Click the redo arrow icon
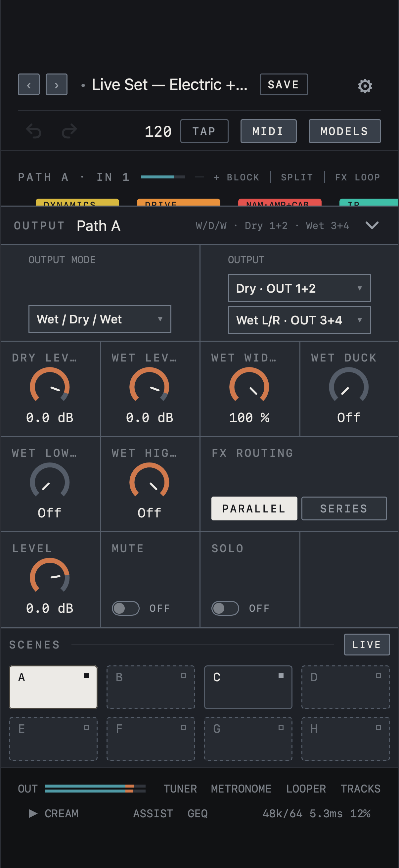 (x=69, y=131)
